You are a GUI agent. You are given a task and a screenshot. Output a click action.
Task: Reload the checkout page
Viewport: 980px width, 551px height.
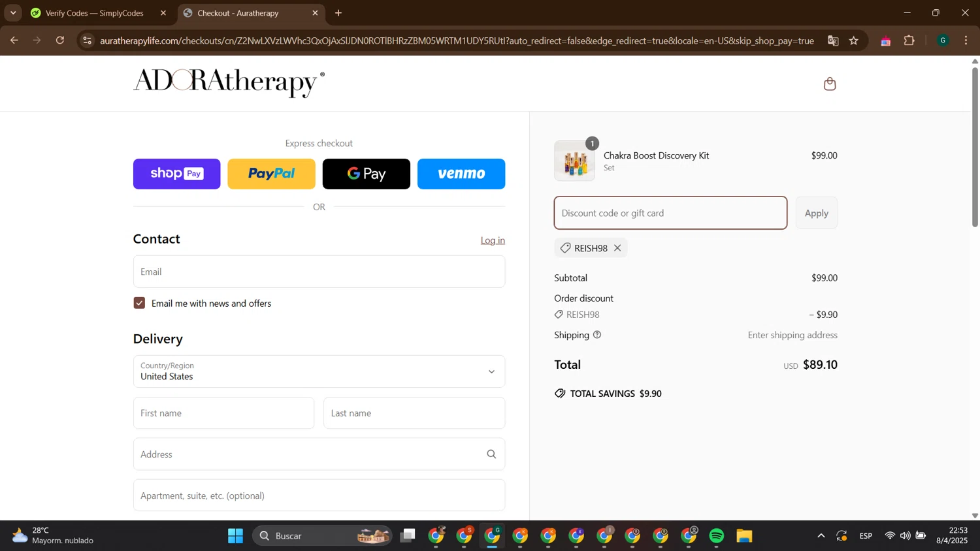(x=60, y=40)
